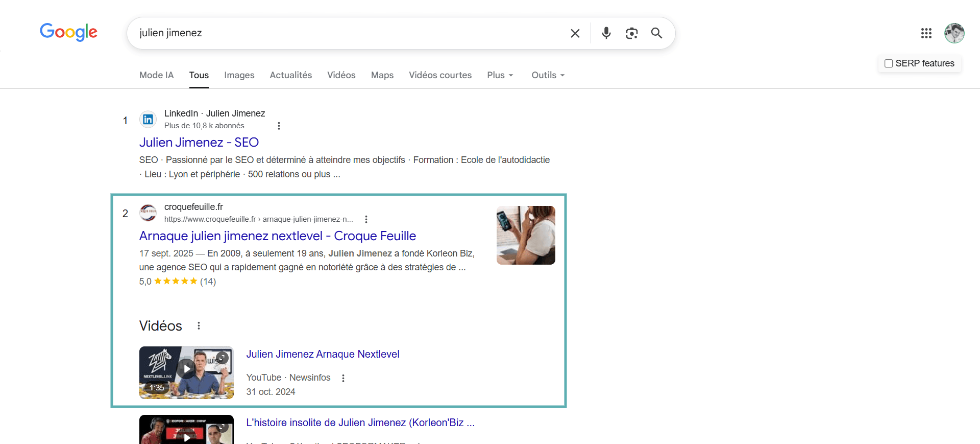Click the 31 oct. 2024 date
Viewport: 980px width, 444px height.
point(271,392)
